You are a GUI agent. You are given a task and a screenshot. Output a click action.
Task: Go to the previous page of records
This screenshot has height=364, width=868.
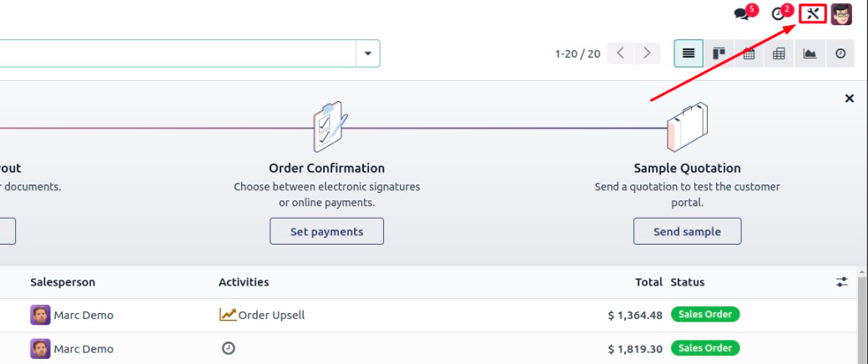[x=620, y=53]
